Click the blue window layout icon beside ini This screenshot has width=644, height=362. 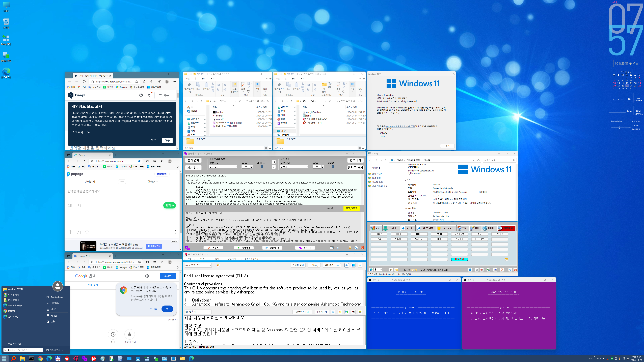(x=353, y=265)
